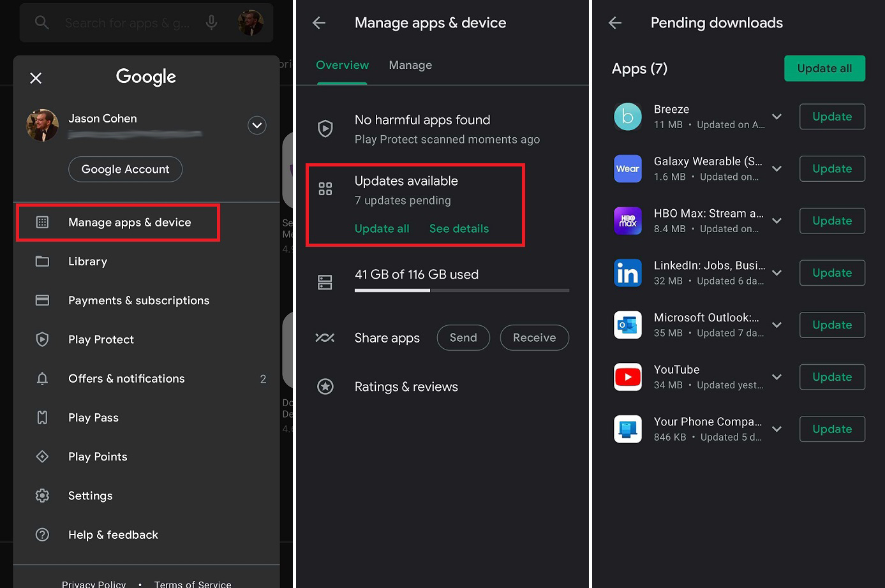The image size is (885, 588).
Task: Switch to the Overview tab
Action: tap(342, 65)
